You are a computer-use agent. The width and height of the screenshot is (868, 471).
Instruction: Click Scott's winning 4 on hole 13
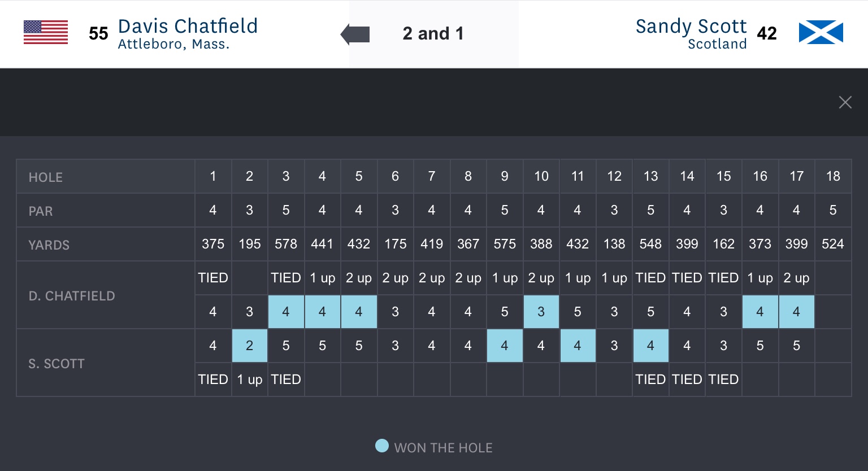pyautogui.click(x=650, y=346)
